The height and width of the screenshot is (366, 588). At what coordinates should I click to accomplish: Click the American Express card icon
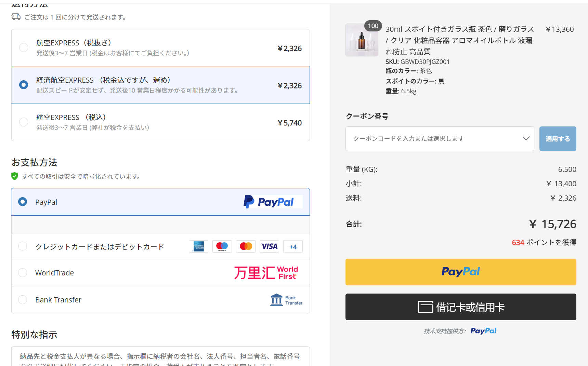tap(198, 246)
